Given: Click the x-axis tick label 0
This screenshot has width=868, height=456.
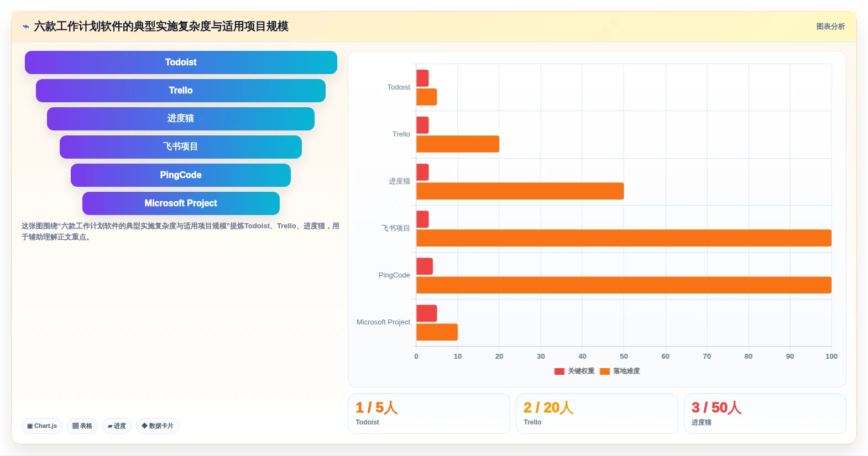Looking at the screenshot, I should point(416,357).
